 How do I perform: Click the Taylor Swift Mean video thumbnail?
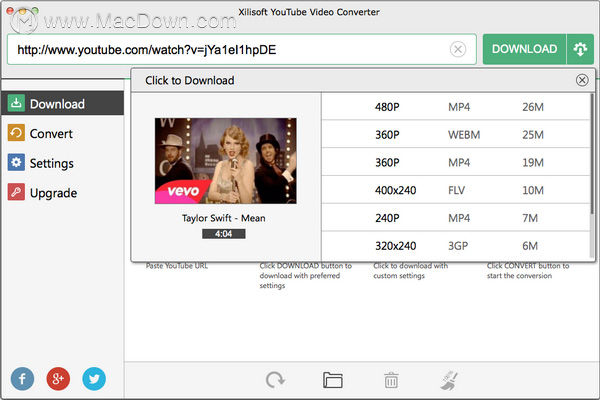225,161
